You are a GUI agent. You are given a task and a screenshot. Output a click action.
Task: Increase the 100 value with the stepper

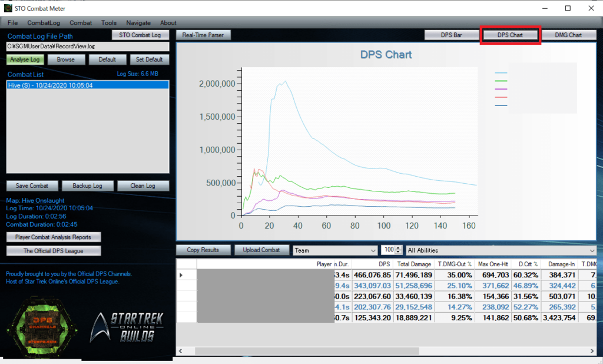pyautogui.click(x=399, y=248)
